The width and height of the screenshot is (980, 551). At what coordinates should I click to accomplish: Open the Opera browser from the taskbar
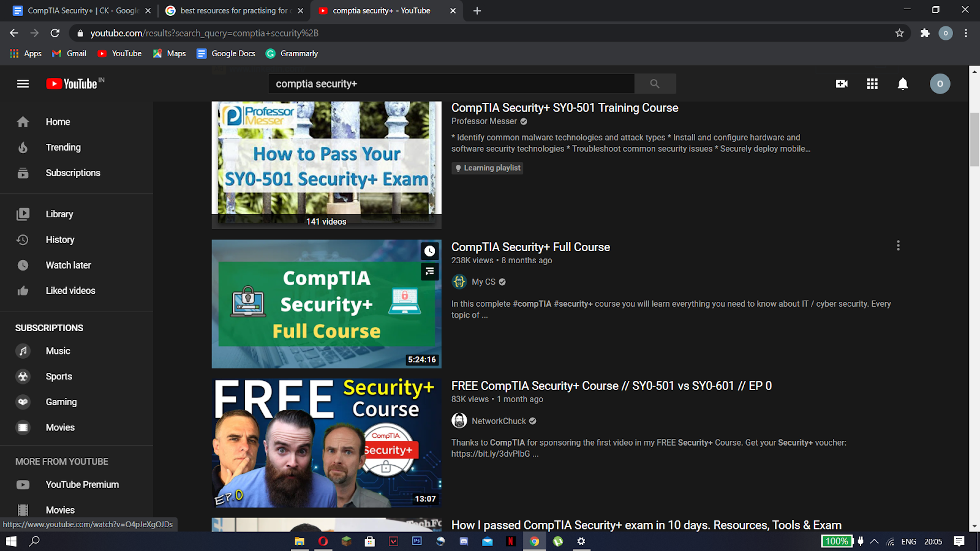click(323, 541)
